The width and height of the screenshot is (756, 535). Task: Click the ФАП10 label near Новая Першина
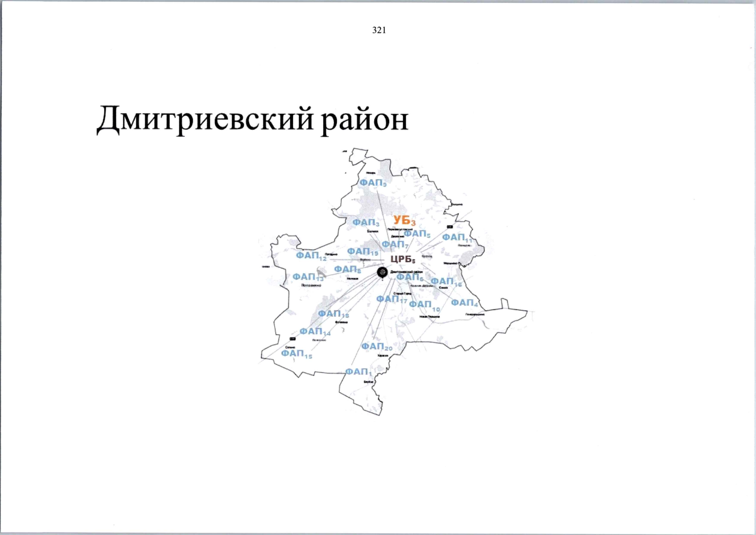tap(423, 304)
